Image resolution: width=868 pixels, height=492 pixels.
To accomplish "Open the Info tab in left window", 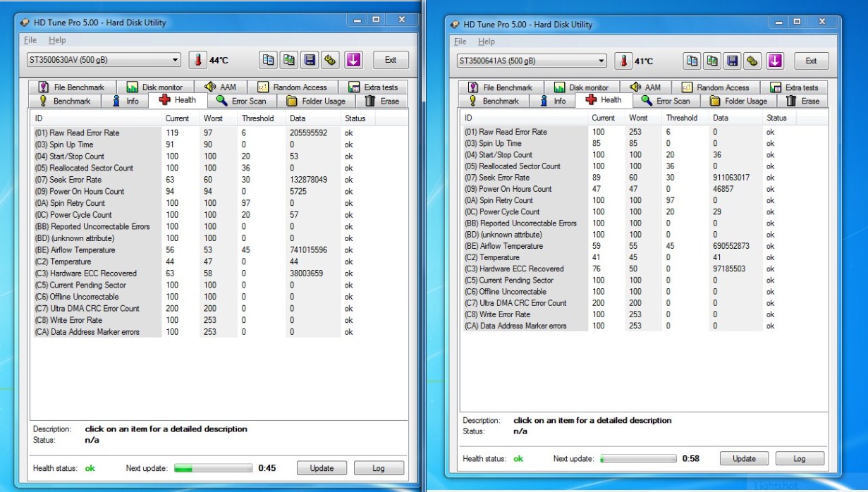I will point(125,101).
